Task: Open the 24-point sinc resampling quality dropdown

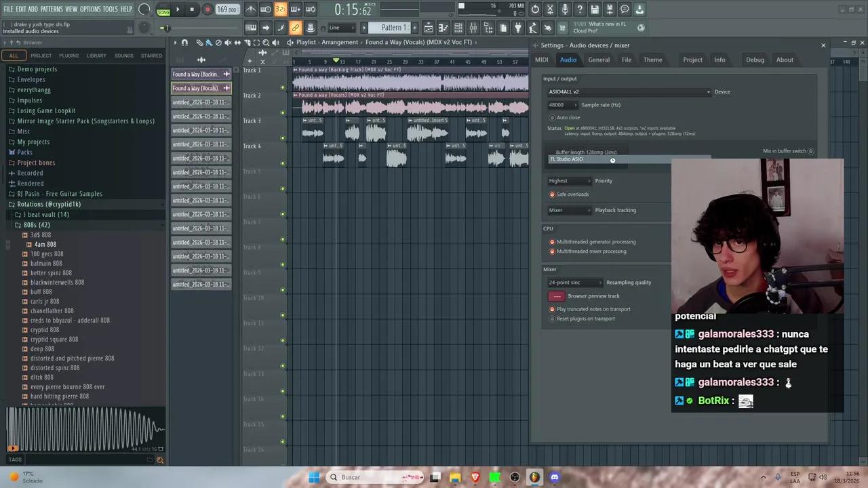Action: click(x=574, y=283)
